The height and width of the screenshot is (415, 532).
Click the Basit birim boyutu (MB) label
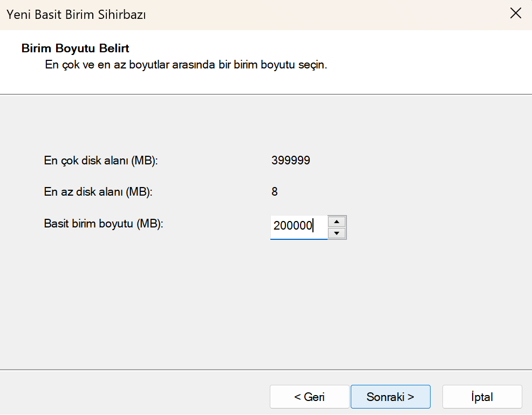point(104,223)
